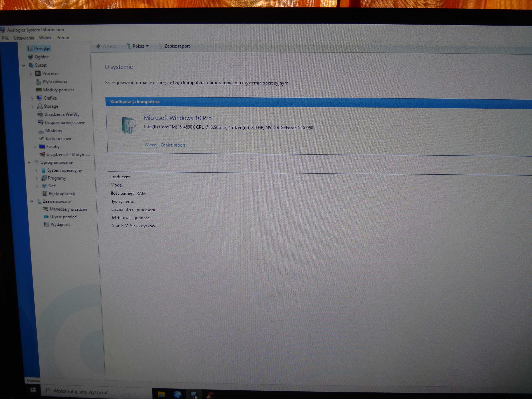Screen dimensions: 532x399
Task: Expand the System operacyjny node
Action: click(x=36, y=170)
